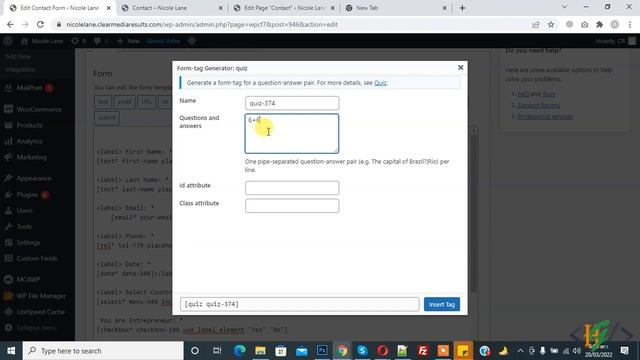Click the Tools wrench sidebar icon
The height and width of the screenshot is (360, 640).
[8, 227]
